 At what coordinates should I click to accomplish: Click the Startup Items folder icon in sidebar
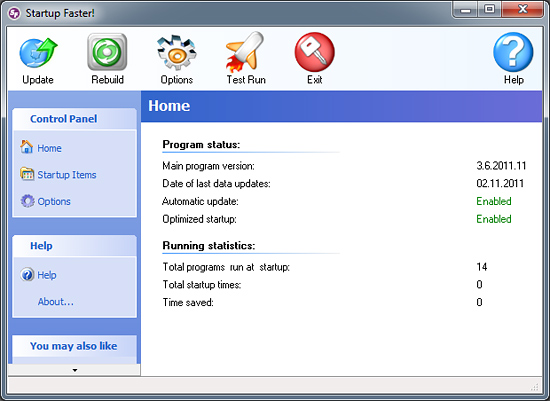coord(27,174)
